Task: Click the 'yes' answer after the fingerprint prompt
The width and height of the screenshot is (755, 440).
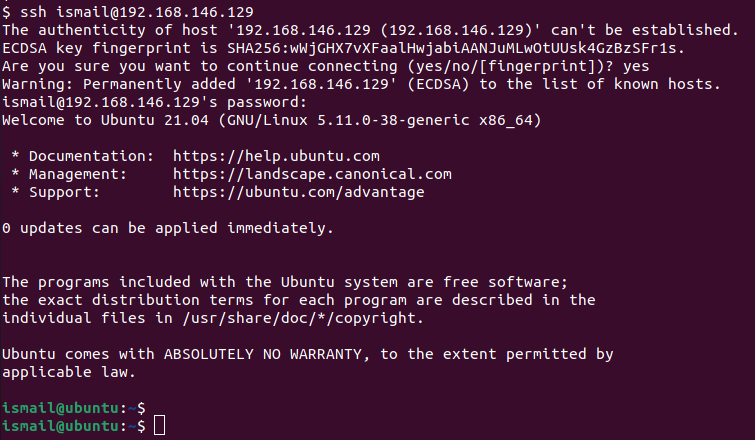Action: (636, 66)
